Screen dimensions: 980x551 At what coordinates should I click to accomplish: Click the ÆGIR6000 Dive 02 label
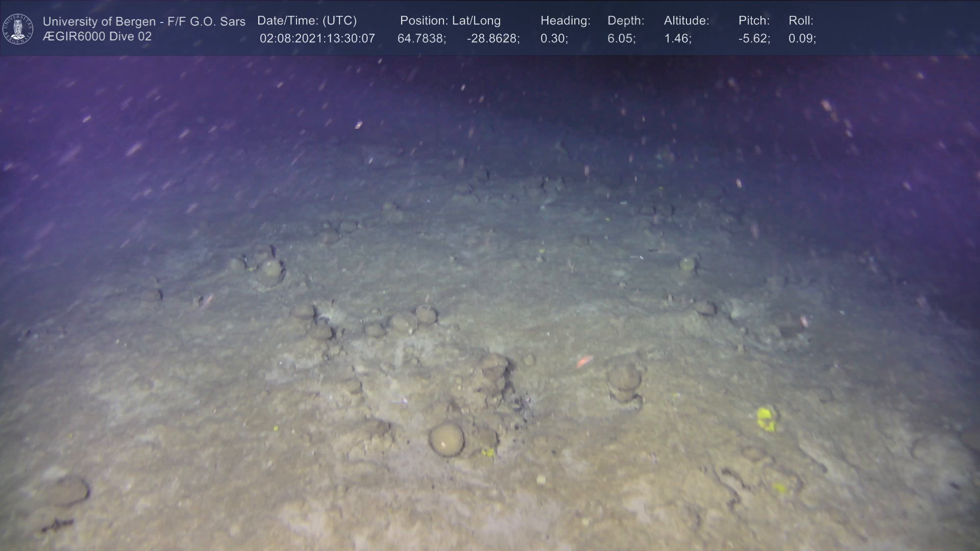coord(97,37)
